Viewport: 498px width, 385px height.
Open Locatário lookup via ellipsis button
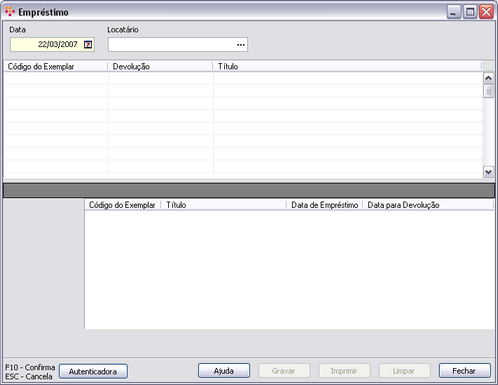click(x=241, y=45)
